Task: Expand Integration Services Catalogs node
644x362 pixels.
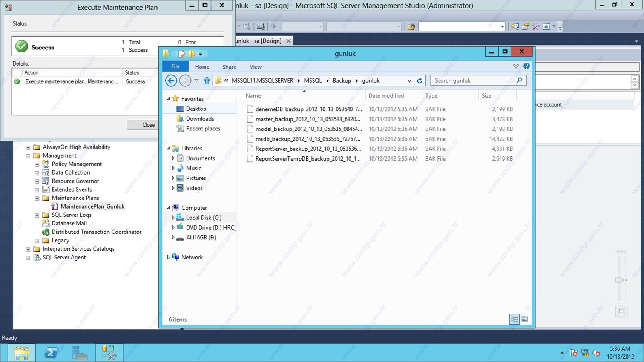Action: point(28,249)
